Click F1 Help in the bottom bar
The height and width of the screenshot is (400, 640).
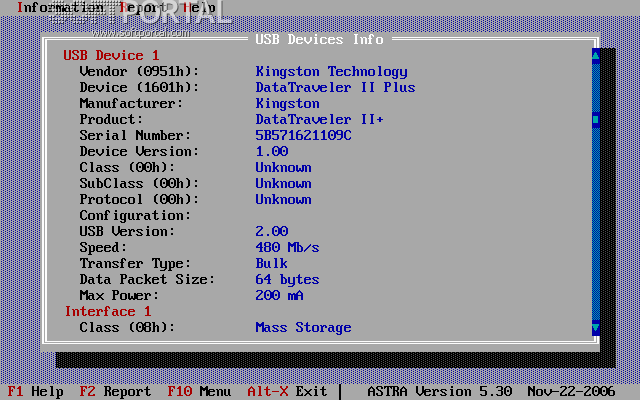[36, 391]
